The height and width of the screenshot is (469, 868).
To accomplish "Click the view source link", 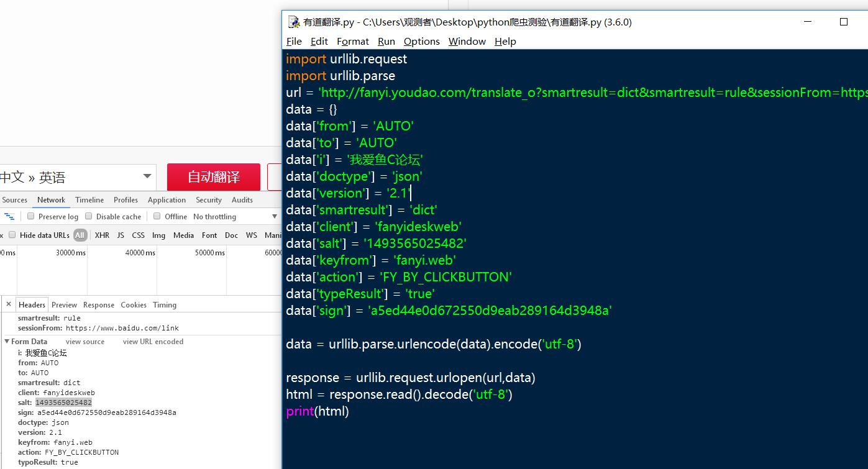I will tap(85, 342).
